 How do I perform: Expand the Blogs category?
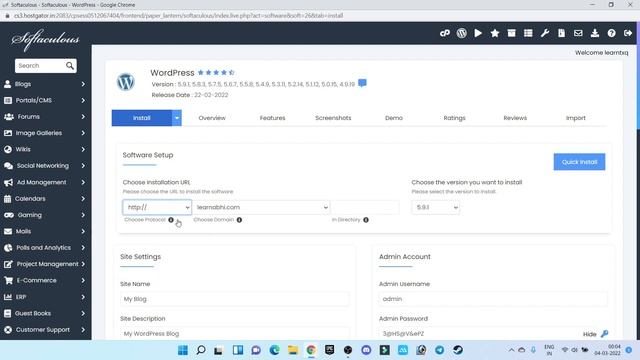click(x=45, y=84)
